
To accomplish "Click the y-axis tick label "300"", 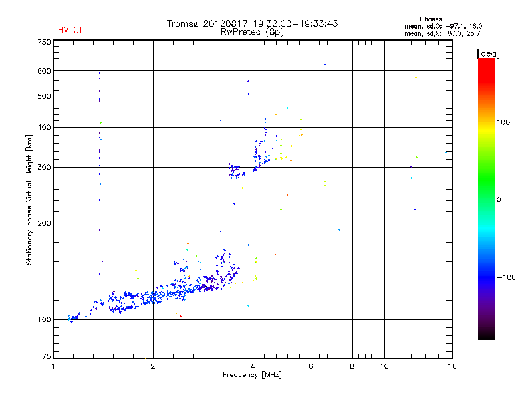I will [44, 168].
